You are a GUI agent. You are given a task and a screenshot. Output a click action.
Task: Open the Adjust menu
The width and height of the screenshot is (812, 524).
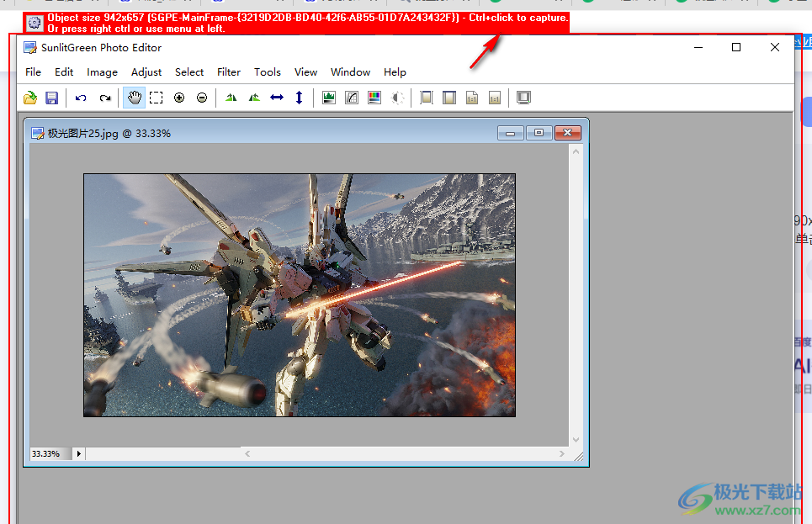click(x=146, y=72)
